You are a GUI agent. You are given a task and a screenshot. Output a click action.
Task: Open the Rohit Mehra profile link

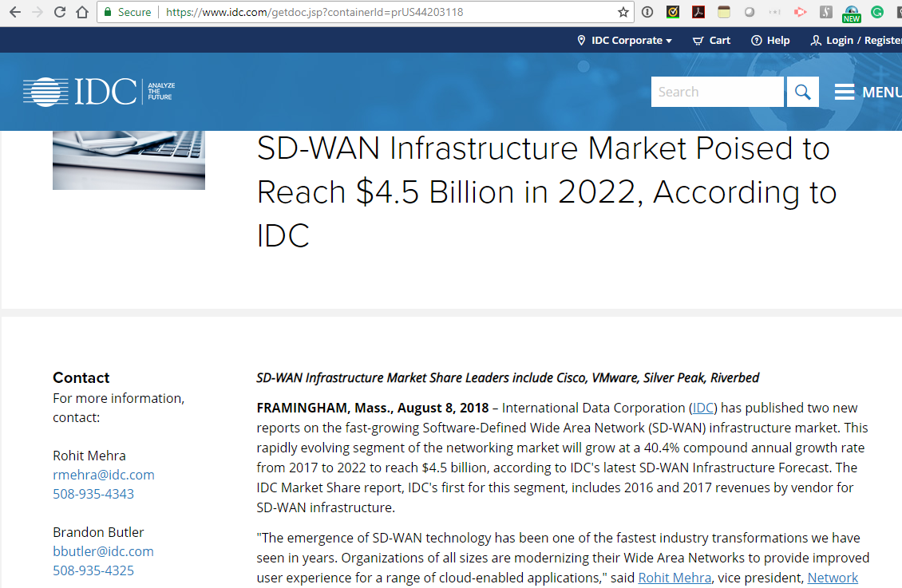point(675,578)
